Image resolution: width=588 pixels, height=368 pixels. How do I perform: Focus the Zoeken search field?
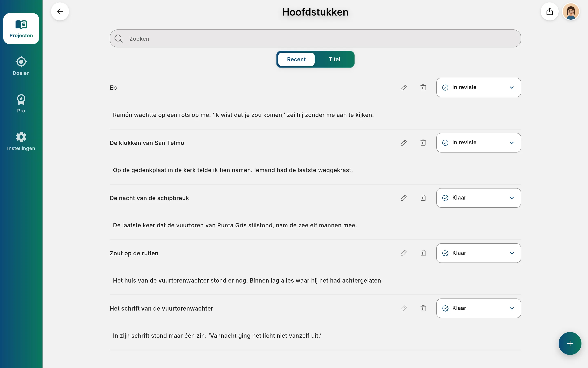tap(315, 38)
